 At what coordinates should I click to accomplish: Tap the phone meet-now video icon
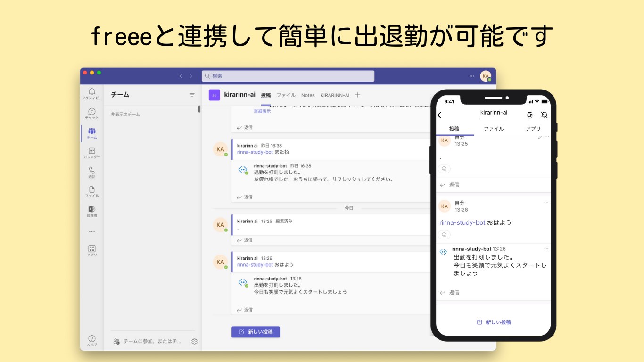click(530, 115)
